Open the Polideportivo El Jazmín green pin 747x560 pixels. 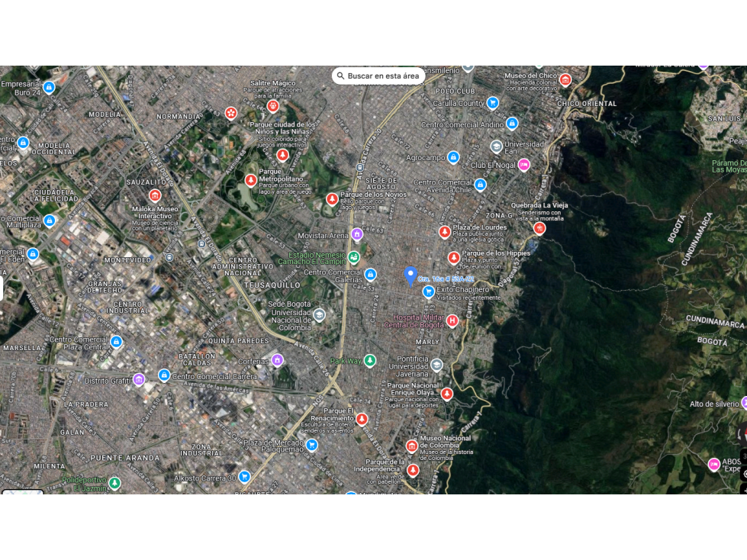[x=114, y=483]
